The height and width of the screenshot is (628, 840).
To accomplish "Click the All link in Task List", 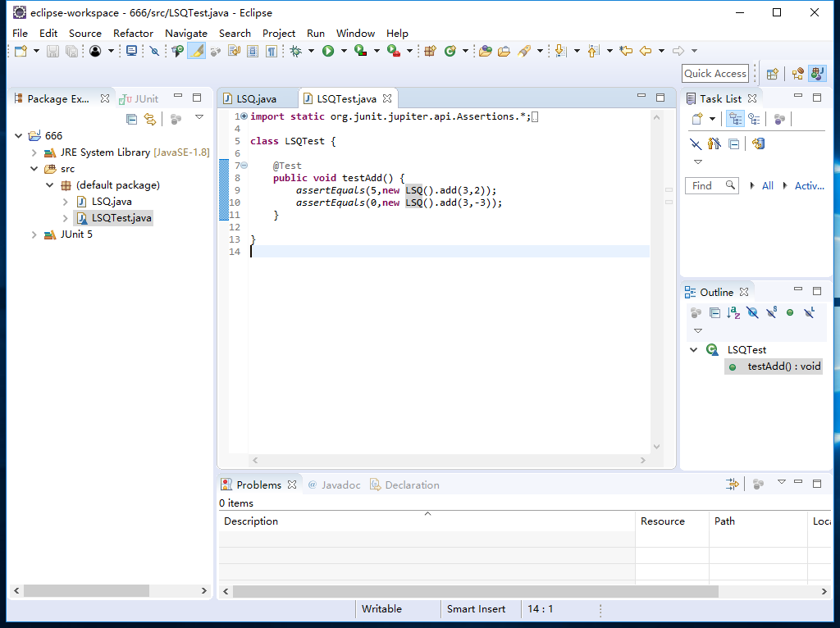I will coord(768,186).
